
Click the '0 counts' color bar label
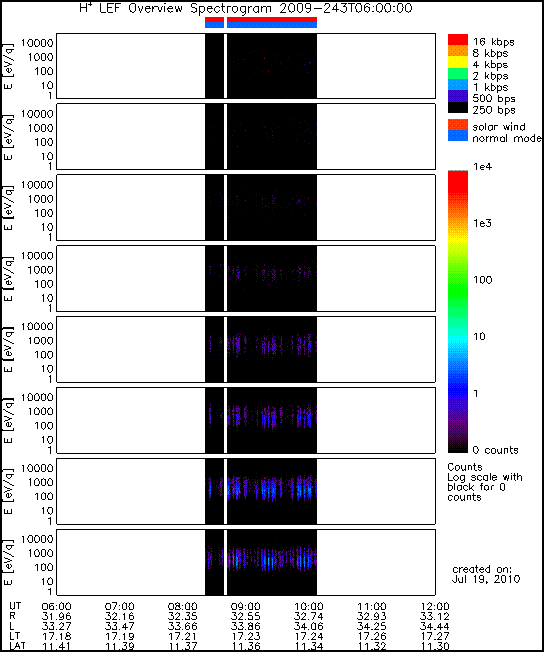coord(495,450)
